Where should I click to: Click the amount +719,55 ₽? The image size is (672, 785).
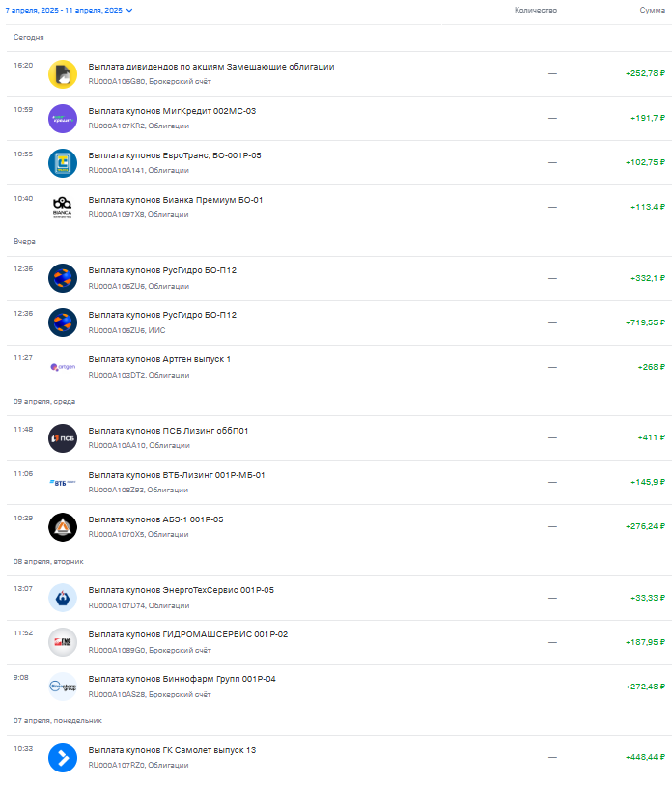coord(645,322)
